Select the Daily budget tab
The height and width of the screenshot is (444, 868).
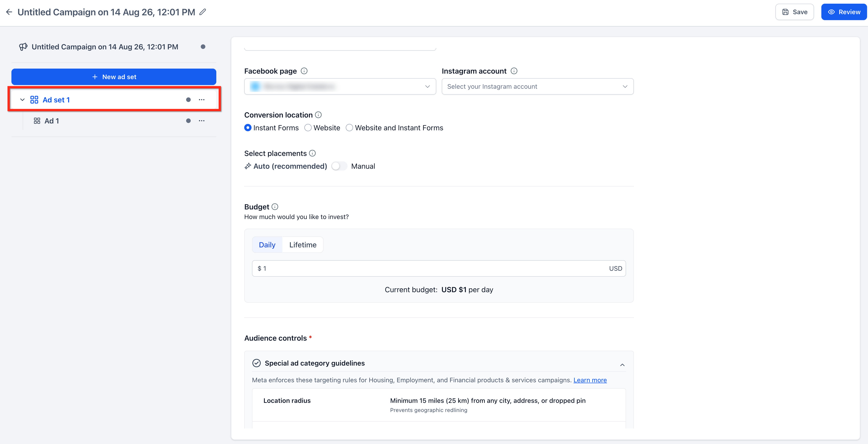point(267,245)
